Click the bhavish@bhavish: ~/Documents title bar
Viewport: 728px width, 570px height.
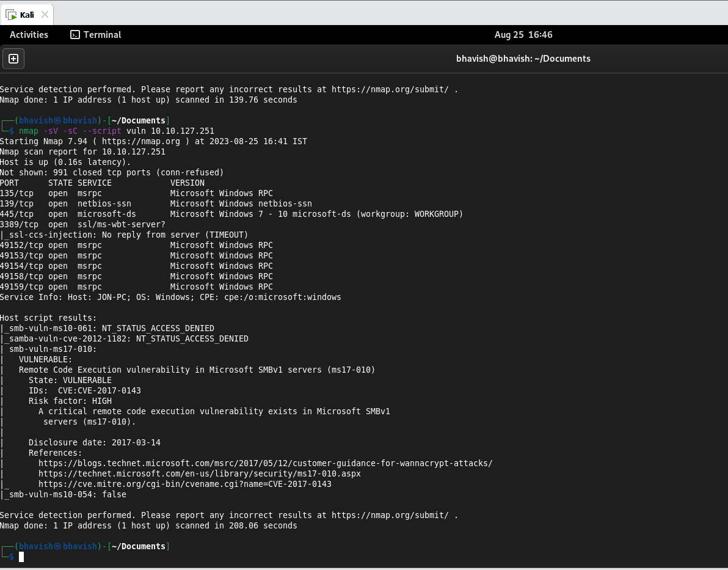tap(523, 59)
